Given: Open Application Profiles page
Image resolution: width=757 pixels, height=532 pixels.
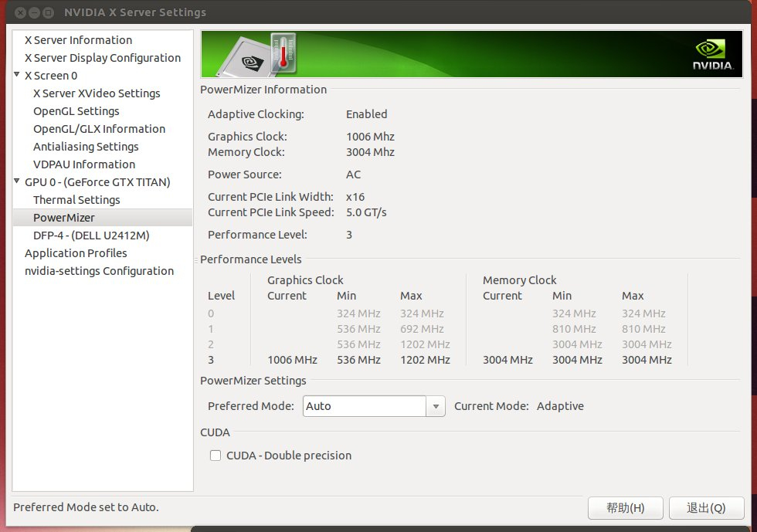Looking at the screenshot, I should (x=76, y=253).
